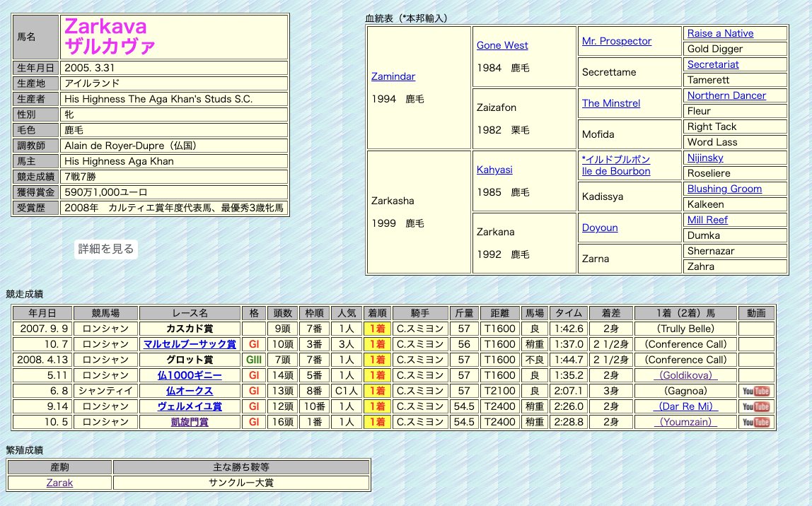Follow the Youmzain runner-up link
Image resolution: width=812 pixels, height=506 pixels.
click(x=685, y=422)
